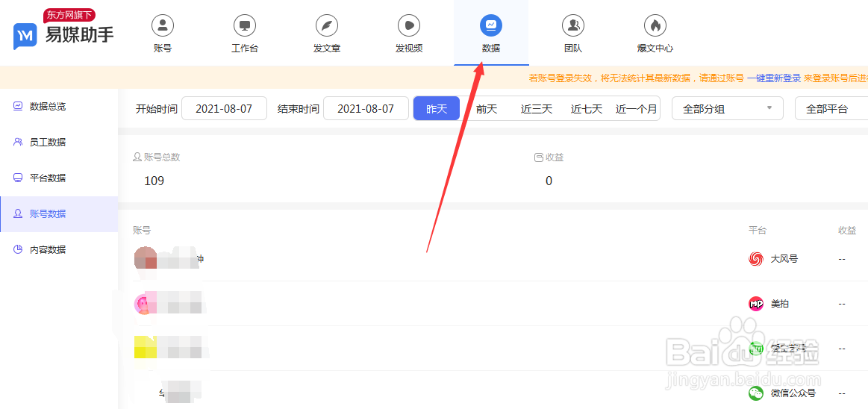The width and height of the screenshot is (868, 409).
Task: Click the 美拍 platform name
Action: click(x=780, y=303)
